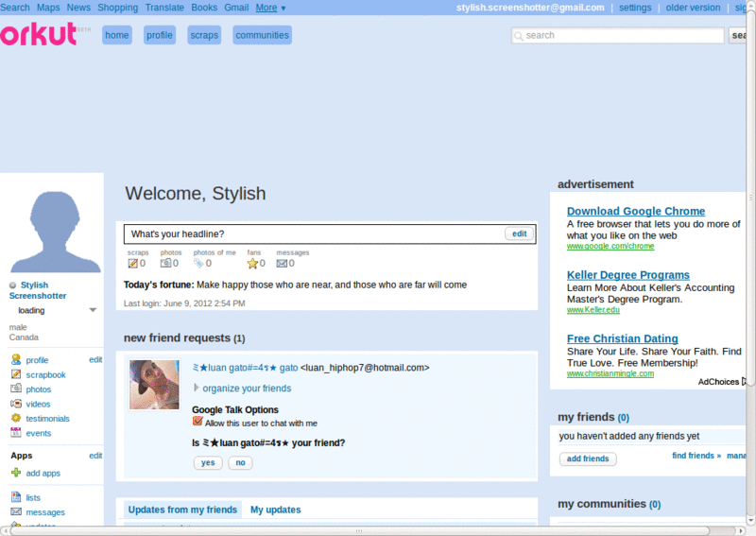Click the photos icon in sidebar

tap(16, 389)
